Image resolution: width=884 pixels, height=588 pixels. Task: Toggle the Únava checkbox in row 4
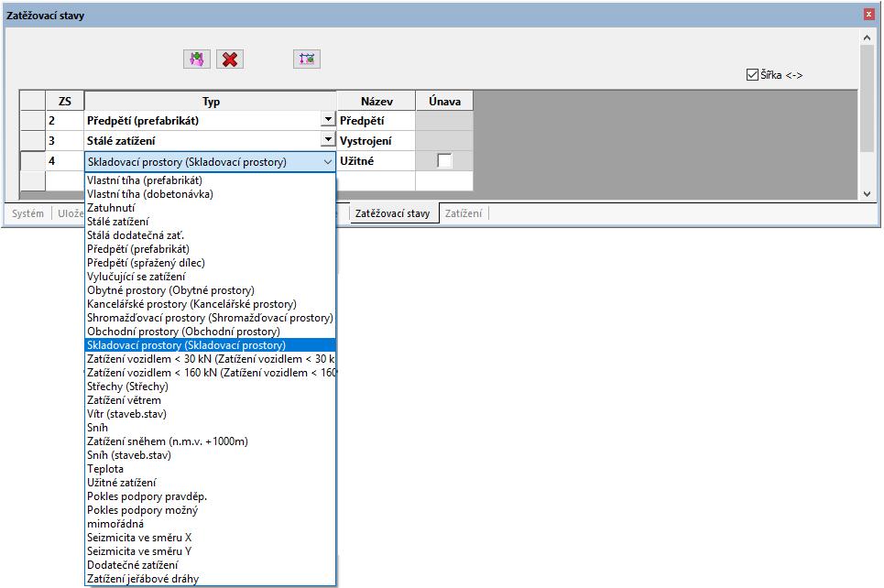click(444, 161)
